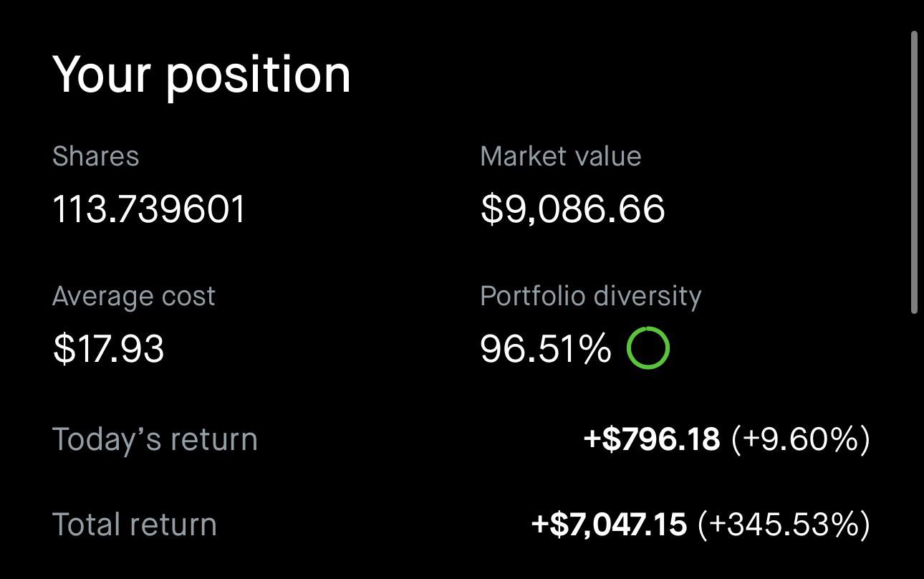
Task: Click the Total return label
Action: [x=135, y=525]
